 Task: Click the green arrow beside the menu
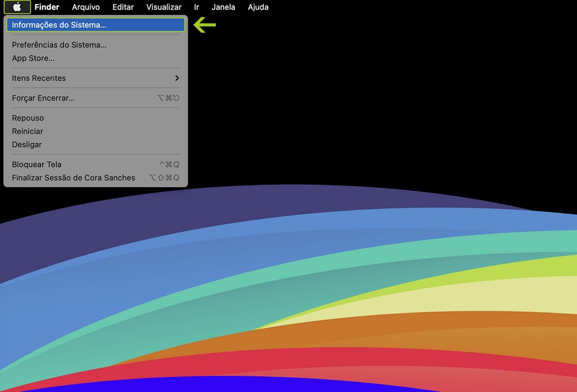204,25
